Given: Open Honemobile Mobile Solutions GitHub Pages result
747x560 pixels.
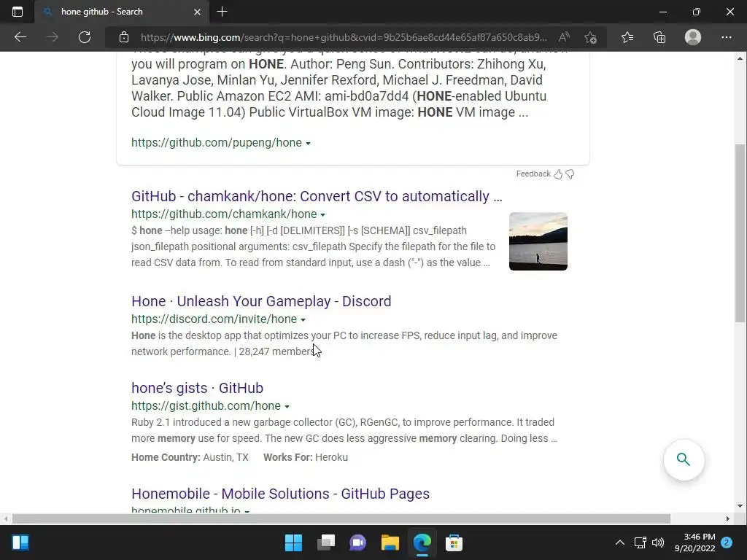Looking at the screenshot, I should 280,494.
